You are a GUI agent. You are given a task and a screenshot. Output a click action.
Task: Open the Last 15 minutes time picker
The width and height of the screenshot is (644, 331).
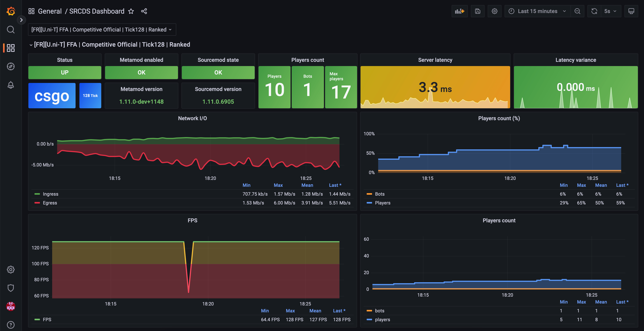[538, 11]
